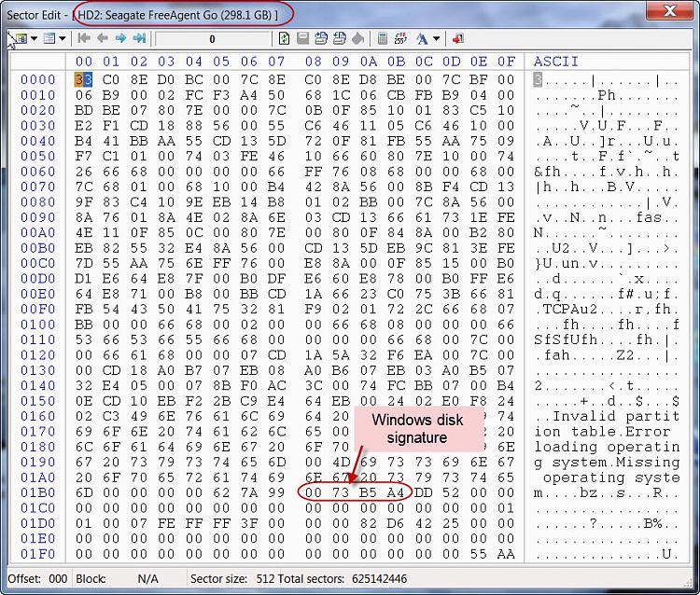The image size is (700, 595).
Task: Select byte 52 in row 01B0
Action: point(451,492)
